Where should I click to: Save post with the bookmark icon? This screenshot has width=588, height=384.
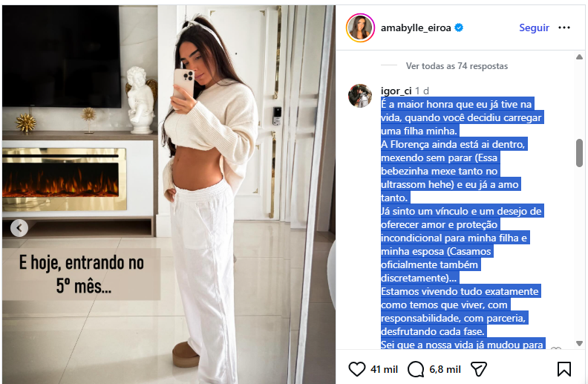click(x=564, y=369)
